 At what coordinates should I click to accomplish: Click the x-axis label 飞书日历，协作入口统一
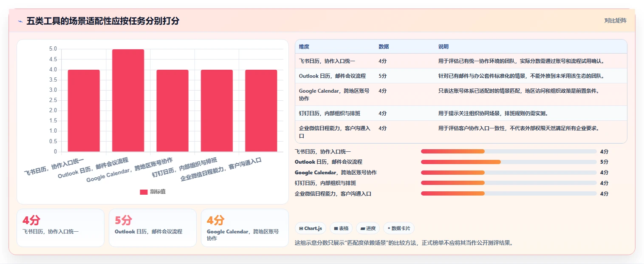click(54, 167)
